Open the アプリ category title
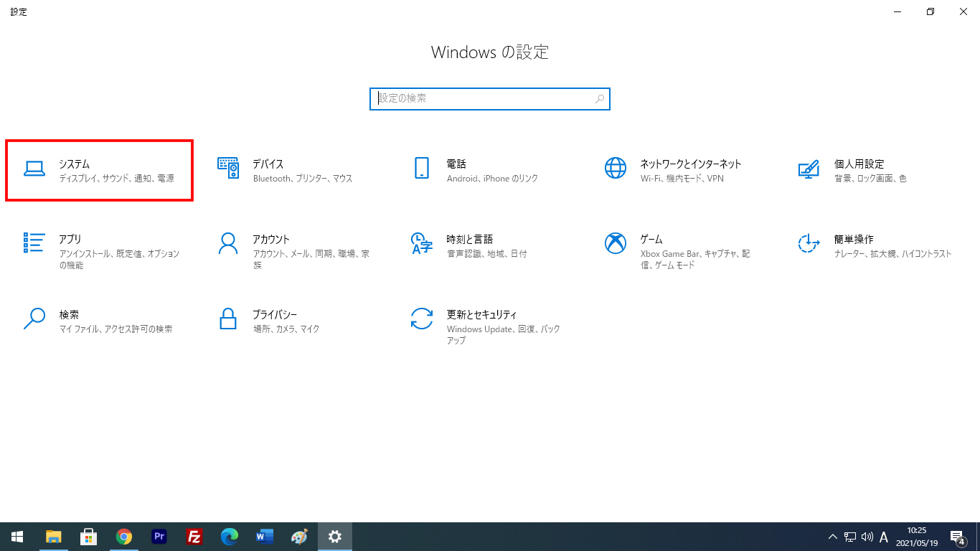Image resolution: width=980 pixels, height=551 pixels. tap(70, 240)
